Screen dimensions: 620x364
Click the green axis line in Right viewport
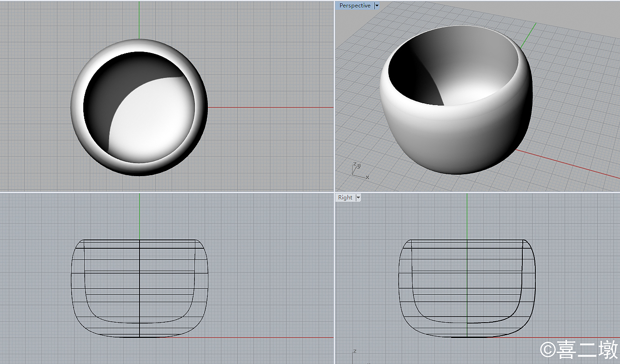point(467,216)
